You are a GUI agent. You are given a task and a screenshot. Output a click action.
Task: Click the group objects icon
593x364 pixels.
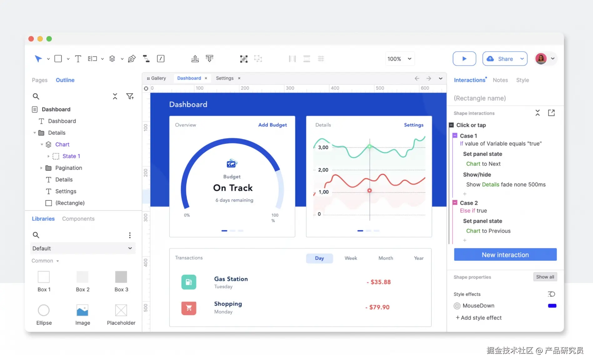point(244,59)
